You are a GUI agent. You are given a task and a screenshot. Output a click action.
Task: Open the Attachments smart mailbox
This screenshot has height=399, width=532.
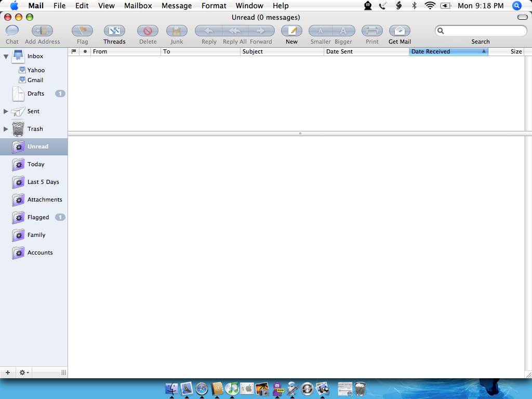[45, 199]
